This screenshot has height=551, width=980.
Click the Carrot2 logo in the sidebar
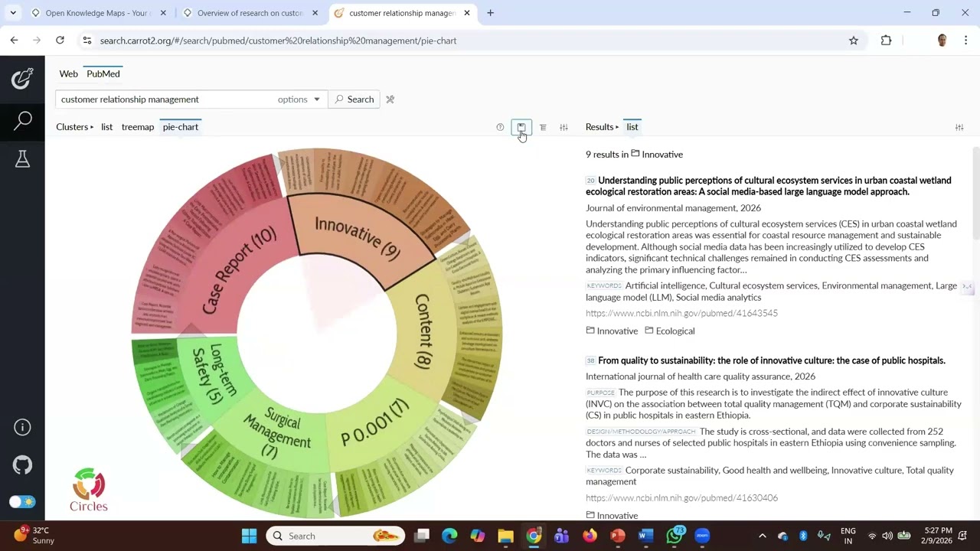tap(22, 78)
